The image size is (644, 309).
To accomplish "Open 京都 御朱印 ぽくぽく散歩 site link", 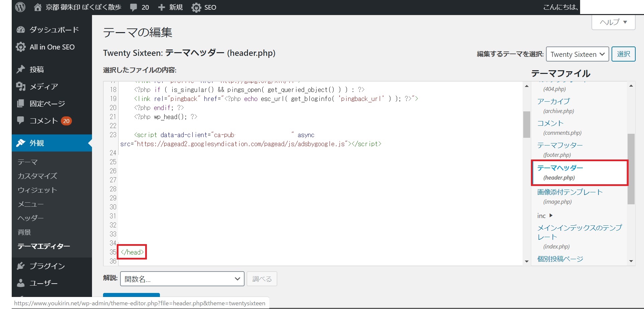I will [x=83, y=7].
